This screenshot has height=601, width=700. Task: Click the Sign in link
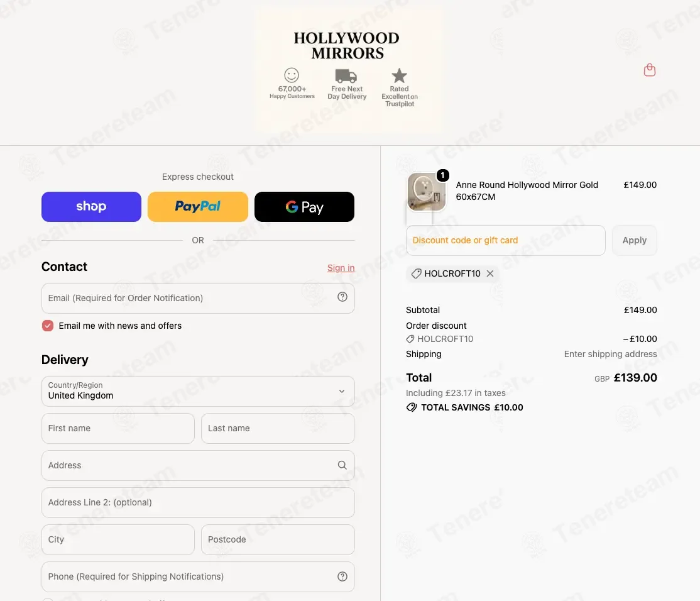pyautogui.click(x=341, y=267)
